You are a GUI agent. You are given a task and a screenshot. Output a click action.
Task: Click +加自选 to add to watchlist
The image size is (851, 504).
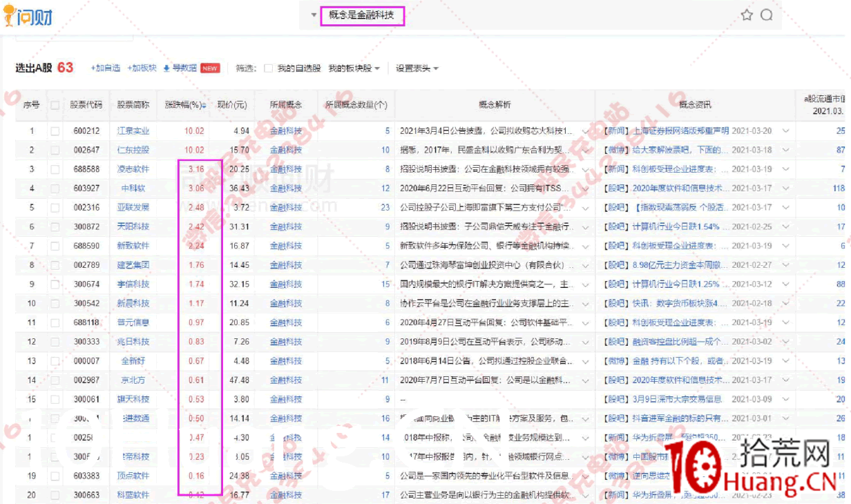click(106, 68)
